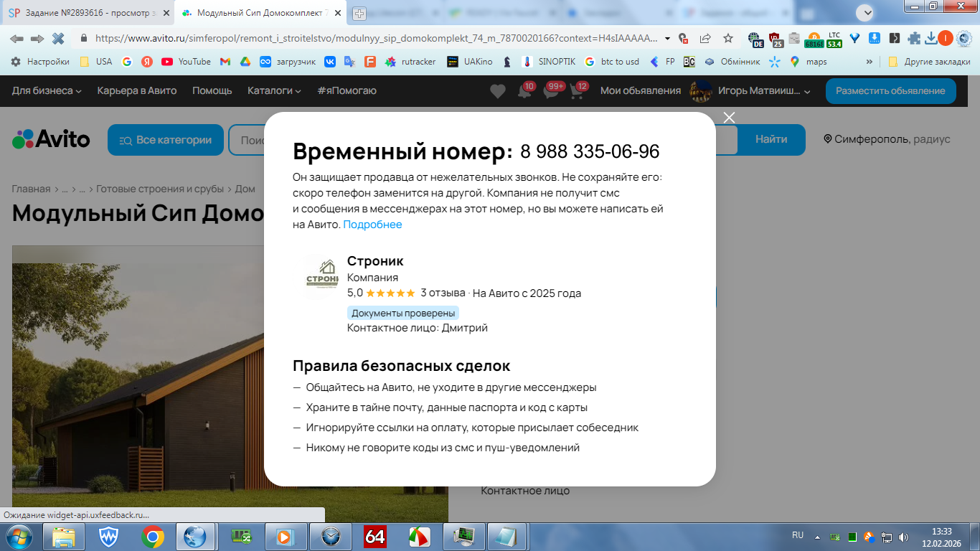Open the address bar history dropdown arrow
Screen dimensions: 980x551
[668, 39]
